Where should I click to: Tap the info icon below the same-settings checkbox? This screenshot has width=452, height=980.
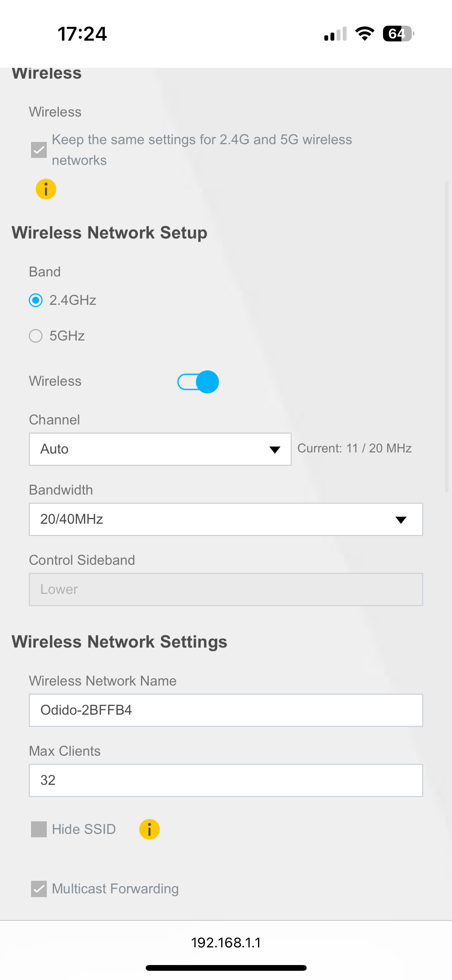(46, 189)
